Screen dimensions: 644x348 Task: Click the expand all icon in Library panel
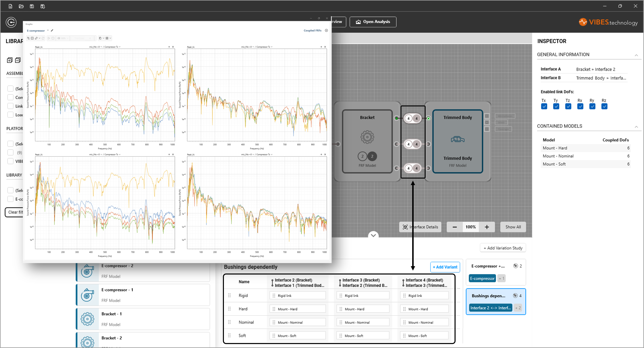coord(10,60)
